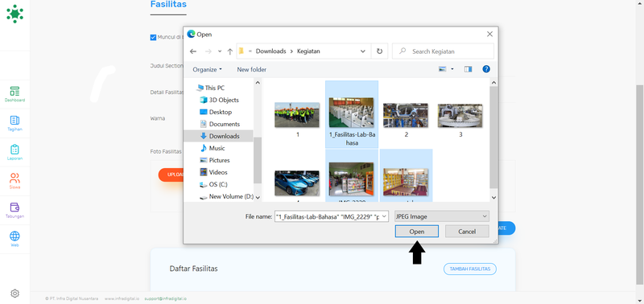This screenshot has height=304, width=644.
Task: Expand the view options dropdown arrow
Action: click(x=452, y=69)
